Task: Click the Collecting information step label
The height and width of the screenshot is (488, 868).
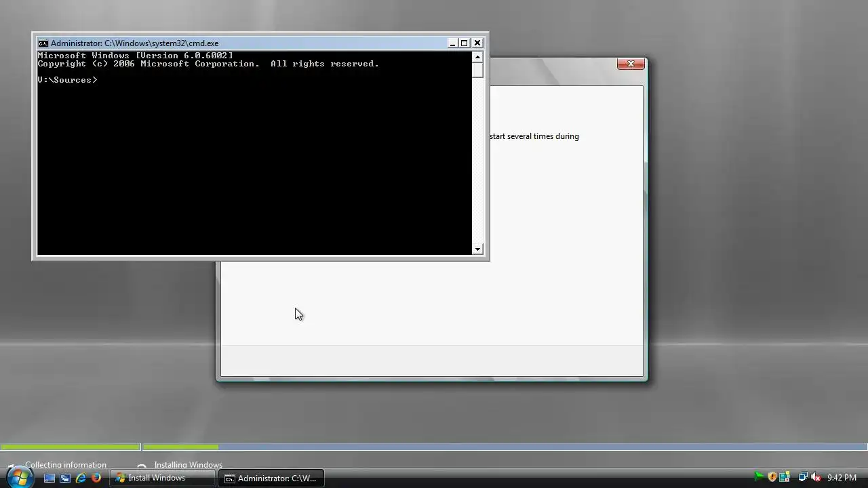Action: 66,465
